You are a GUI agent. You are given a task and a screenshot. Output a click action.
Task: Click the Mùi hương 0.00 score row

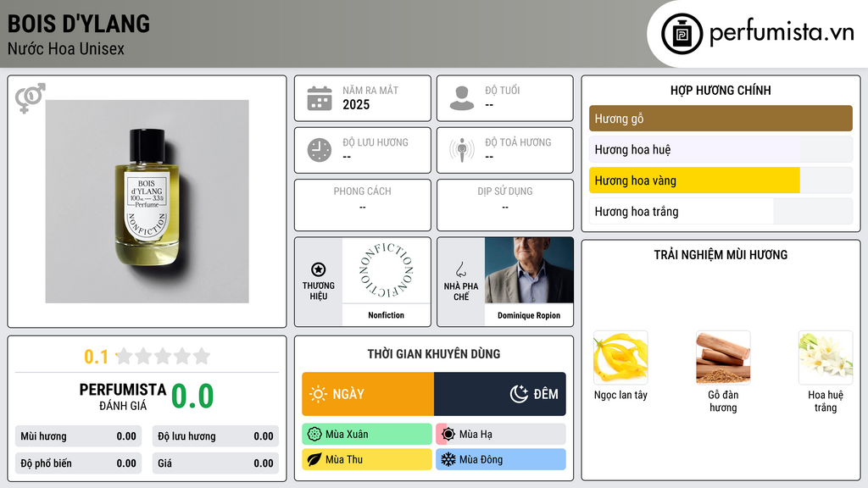[78, 436]
